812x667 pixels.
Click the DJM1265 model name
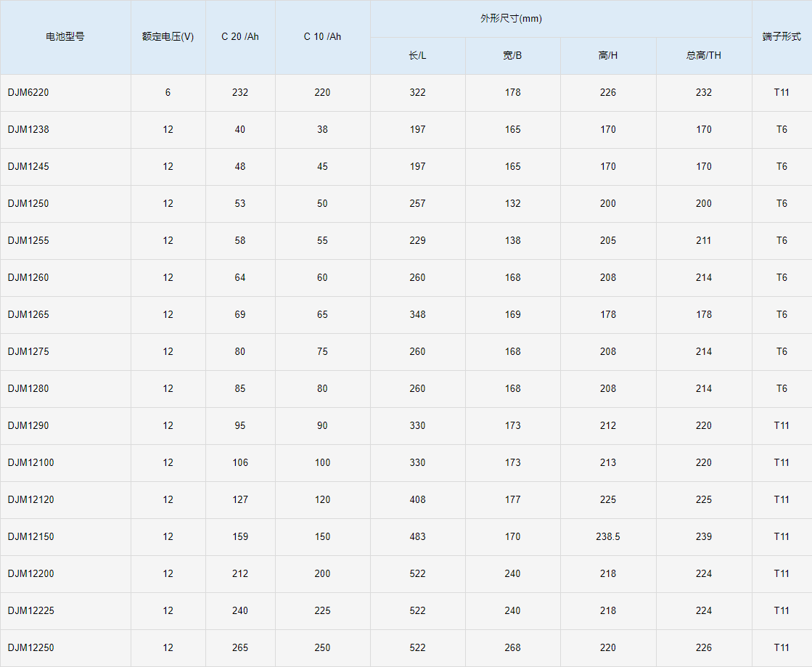(28, 314)
